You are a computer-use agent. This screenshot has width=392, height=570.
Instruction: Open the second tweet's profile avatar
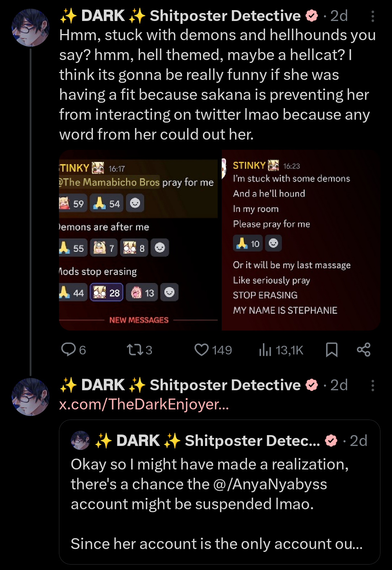point(30,397)
